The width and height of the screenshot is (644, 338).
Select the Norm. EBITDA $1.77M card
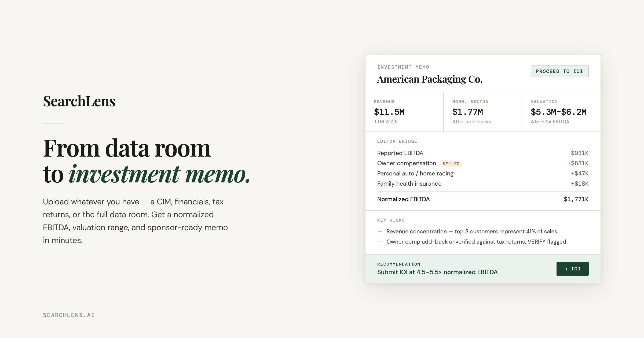482,112
